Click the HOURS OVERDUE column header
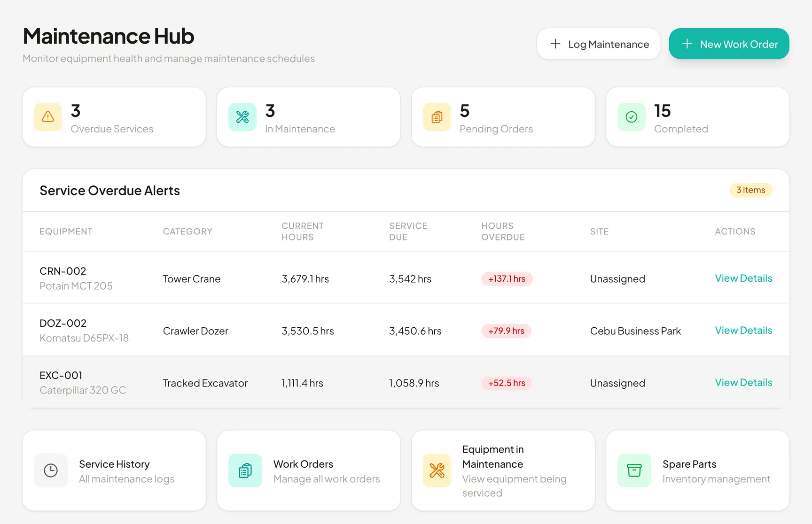 coord(503,231)
